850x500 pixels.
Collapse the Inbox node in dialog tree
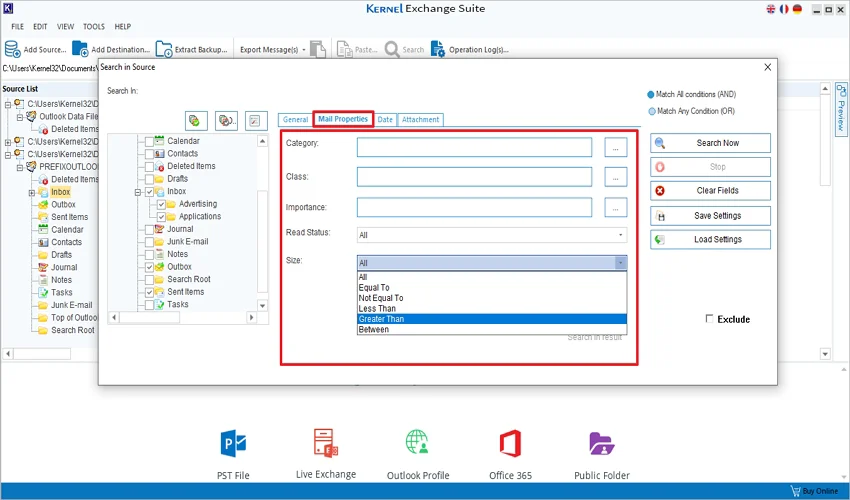tap(138, 192)
